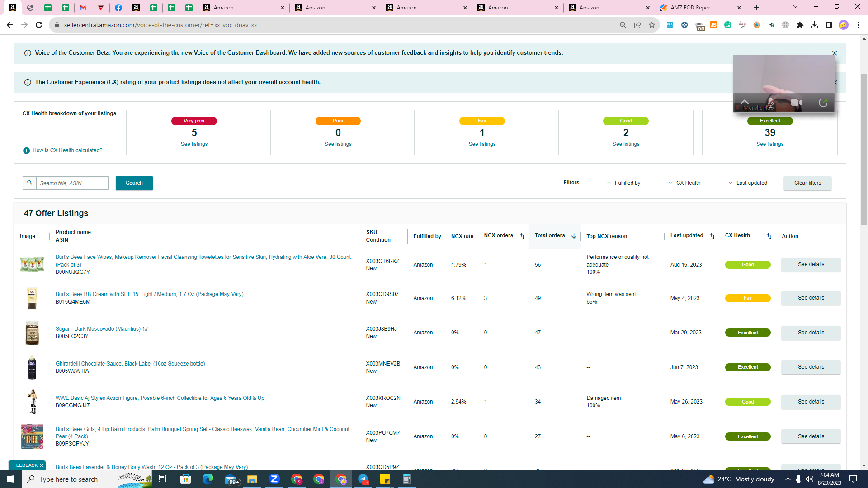The height and width of the screenshot is (488, 868).
Task: Switch to the AMZ EOD Report tab
Action: pyautogui.click(x=700, y=8)
